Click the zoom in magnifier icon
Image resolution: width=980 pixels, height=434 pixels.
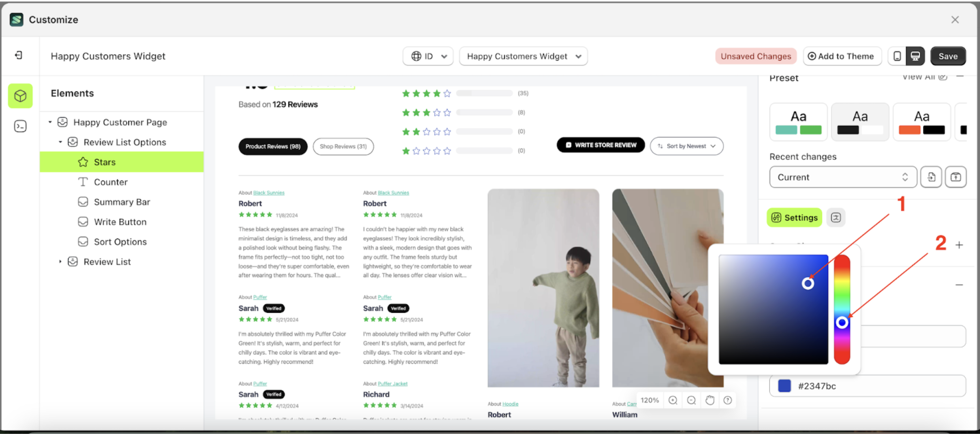point(673,400)
